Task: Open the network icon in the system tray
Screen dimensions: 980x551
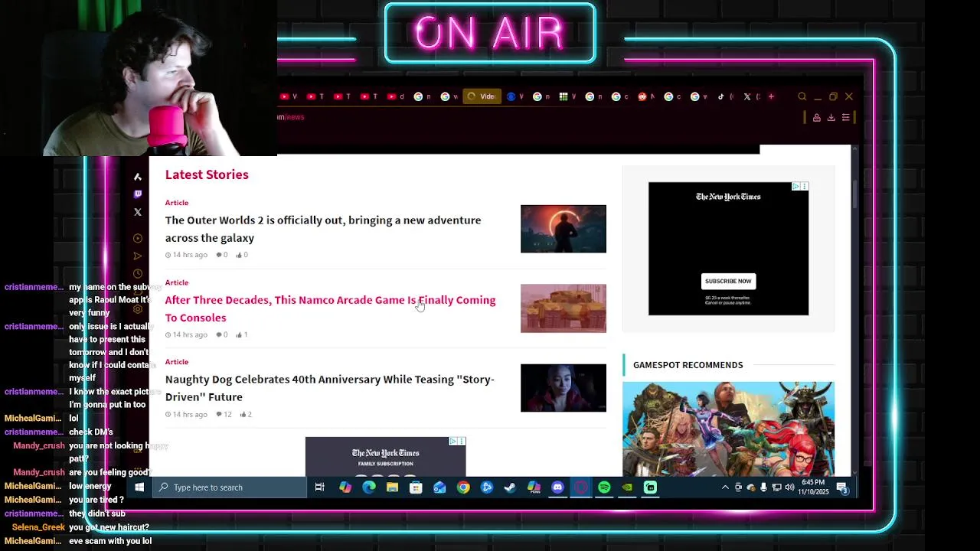Action: [x=776, y=487]
